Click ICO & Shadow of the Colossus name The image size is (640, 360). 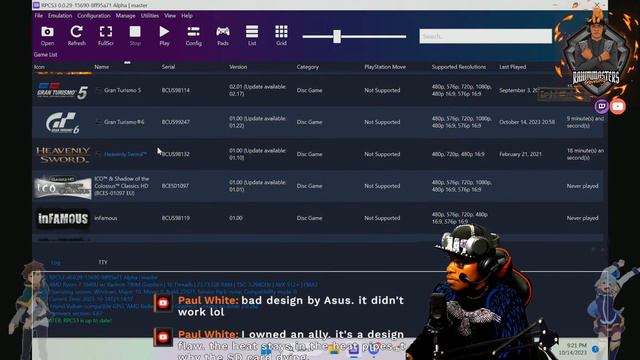coord(122,186)
